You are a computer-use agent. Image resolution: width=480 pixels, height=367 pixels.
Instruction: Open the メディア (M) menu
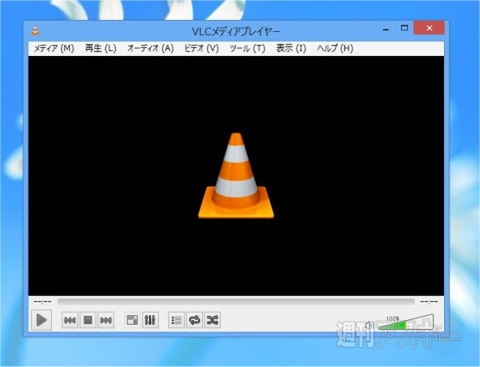point(54,48)
